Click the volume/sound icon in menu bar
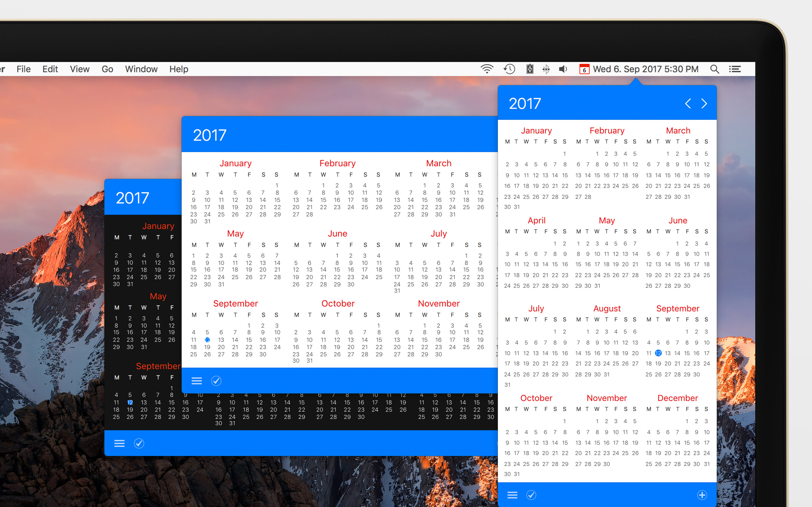The image size is (812, 507). click(563, 68)
